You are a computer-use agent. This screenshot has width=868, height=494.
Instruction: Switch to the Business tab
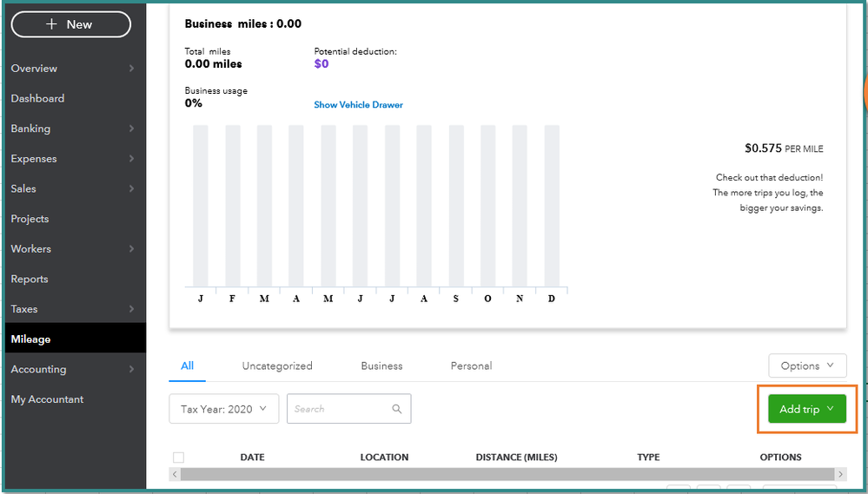381,366
